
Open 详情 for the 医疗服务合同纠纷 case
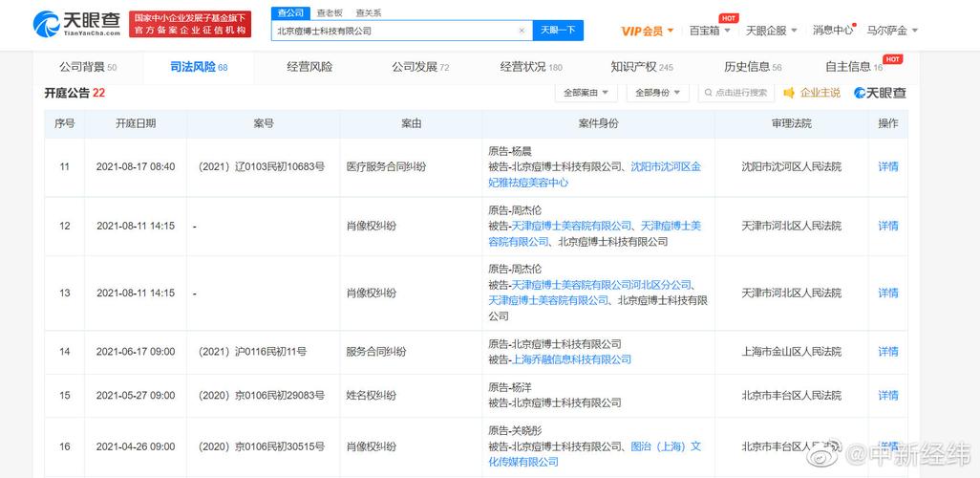click(x=887, y=166)
